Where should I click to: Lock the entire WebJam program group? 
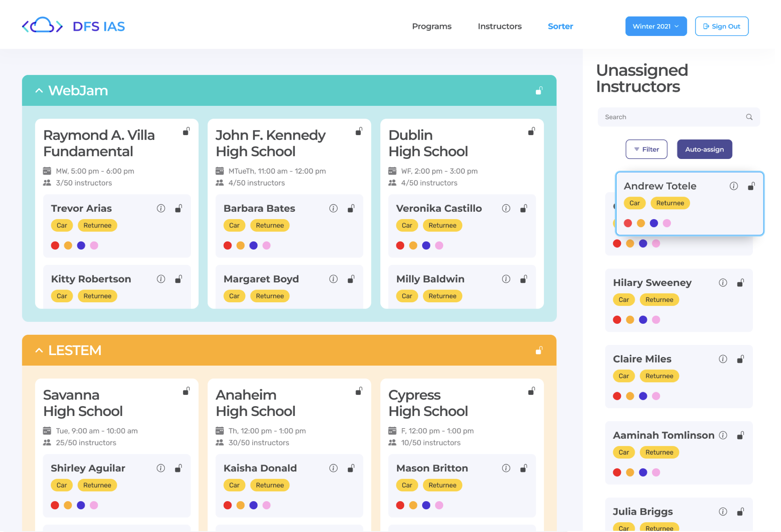point(538,90)
